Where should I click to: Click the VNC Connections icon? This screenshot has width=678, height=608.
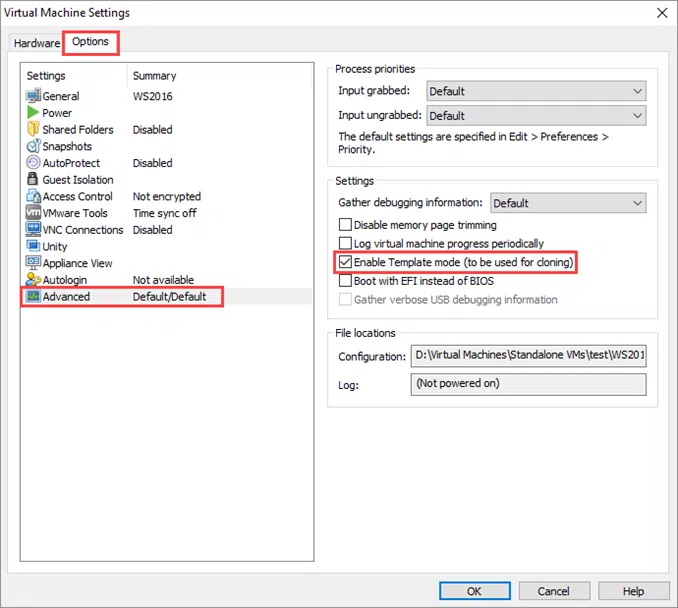click(33, 229)
